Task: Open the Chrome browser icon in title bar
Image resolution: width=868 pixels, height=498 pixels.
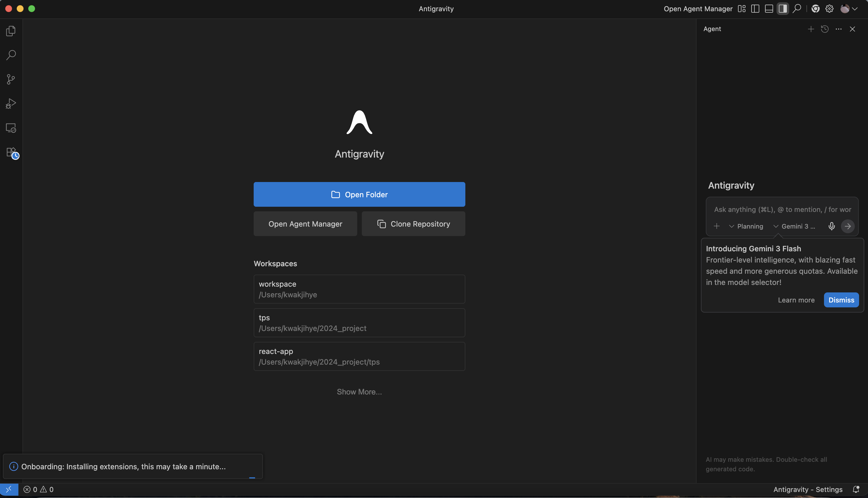Action: click(816, 9)
